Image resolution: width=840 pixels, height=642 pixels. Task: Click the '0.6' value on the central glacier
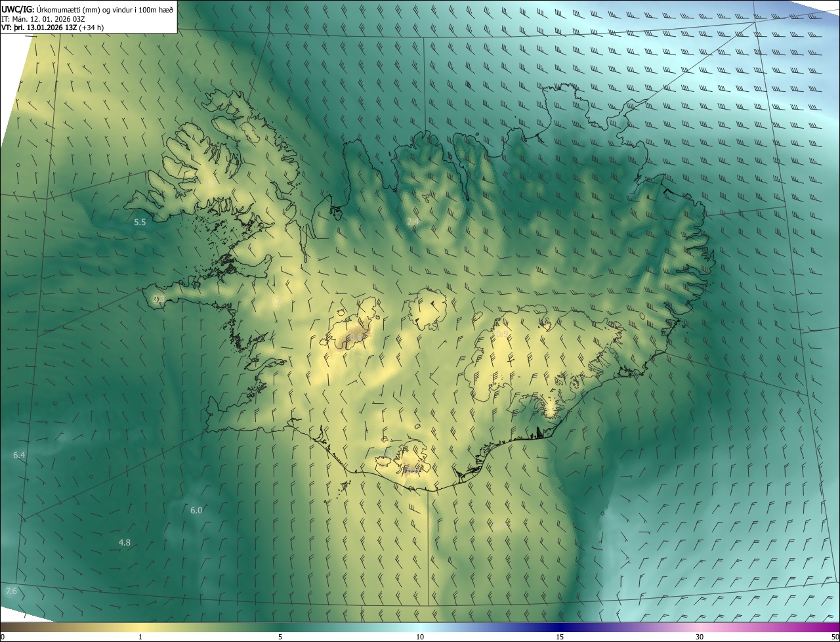(x=356, y=337)
